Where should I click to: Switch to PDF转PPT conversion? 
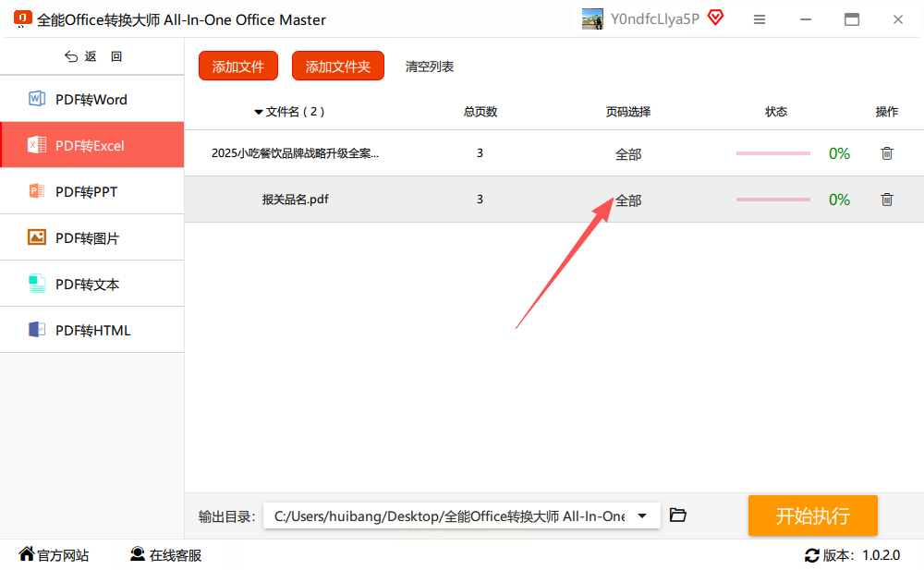[x=91, y=191]
